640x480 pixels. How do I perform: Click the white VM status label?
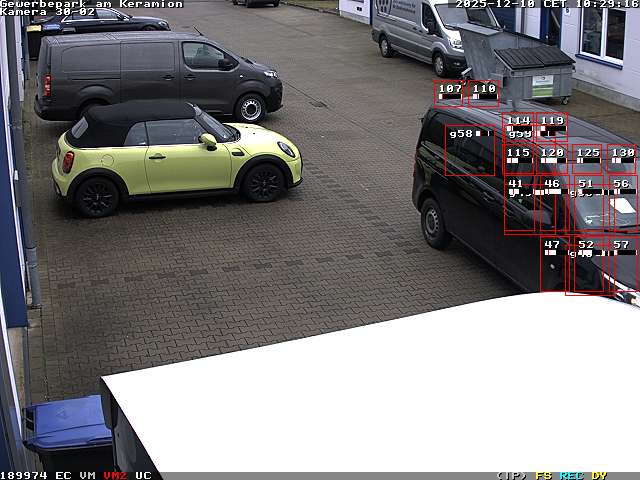pos(88,475)
